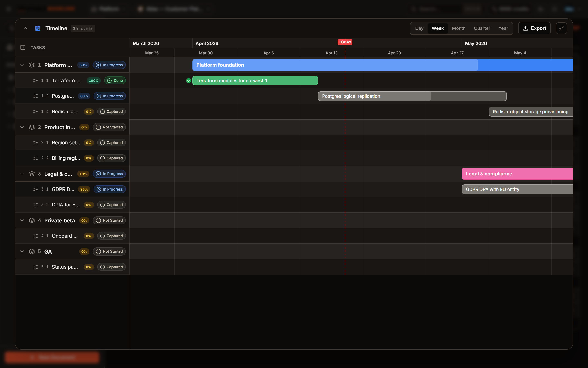Image resolution: width=588 pixels, height=368 pixels.
Task: Click the checklist icon for task 1.1 Terraform
Action: [36, 81]
